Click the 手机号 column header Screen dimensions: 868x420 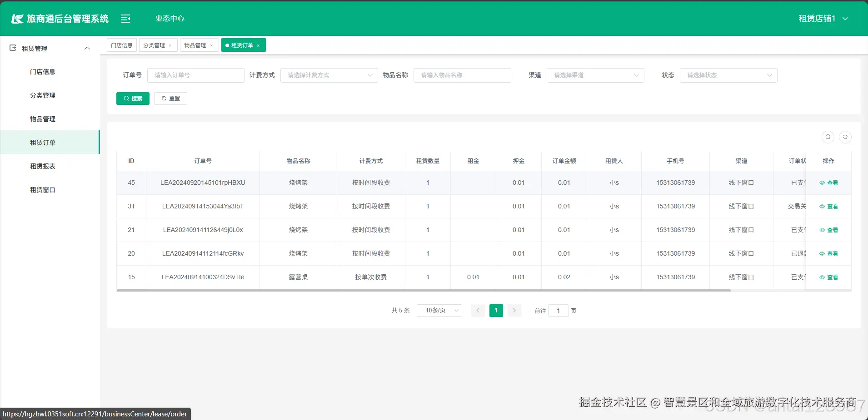[x=675, y=161]
